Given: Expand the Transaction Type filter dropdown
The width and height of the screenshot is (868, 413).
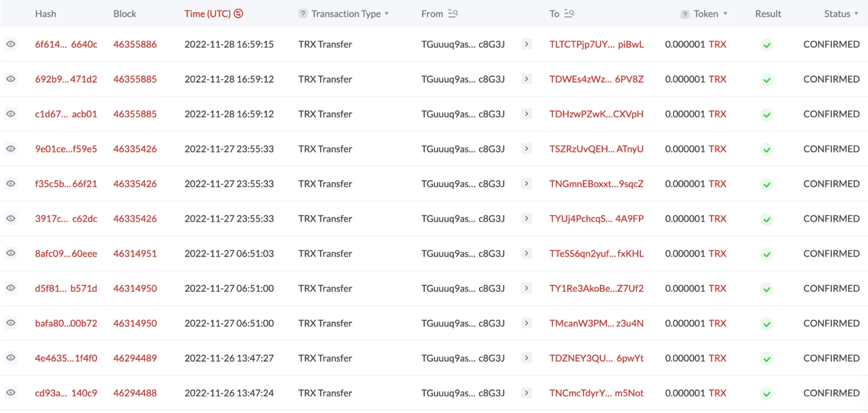Looking at the screenshot, I should [386, 14].
